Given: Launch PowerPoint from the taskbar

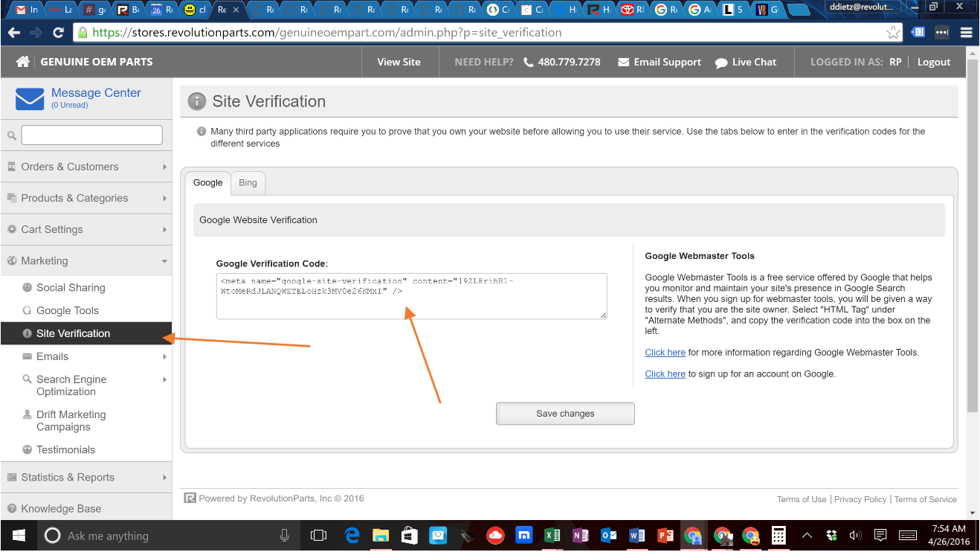Looking at the screenshot, I should pyautogui.click(x=665, y=536).
